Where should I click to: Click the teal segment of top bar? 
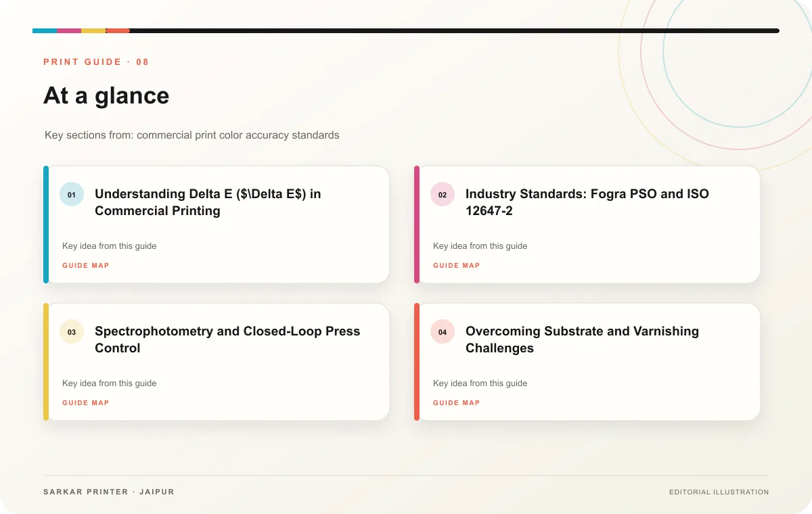click(45, 30)
